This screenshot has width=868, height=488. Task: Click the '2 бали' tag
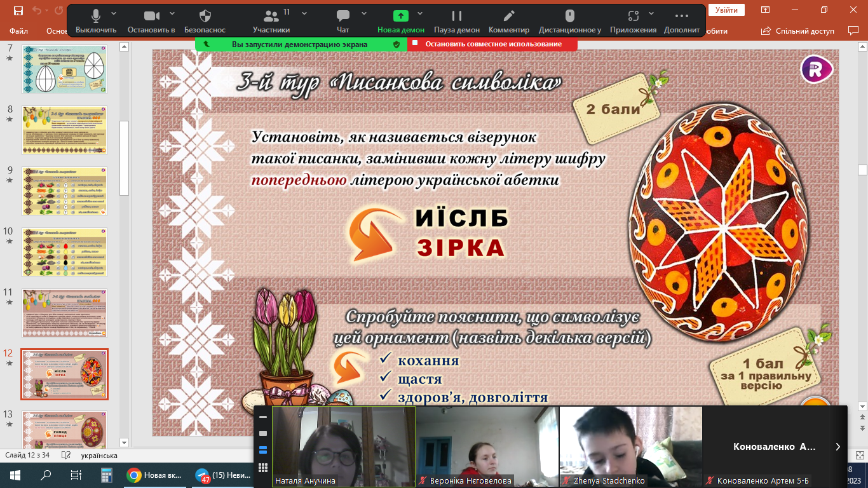613,109
